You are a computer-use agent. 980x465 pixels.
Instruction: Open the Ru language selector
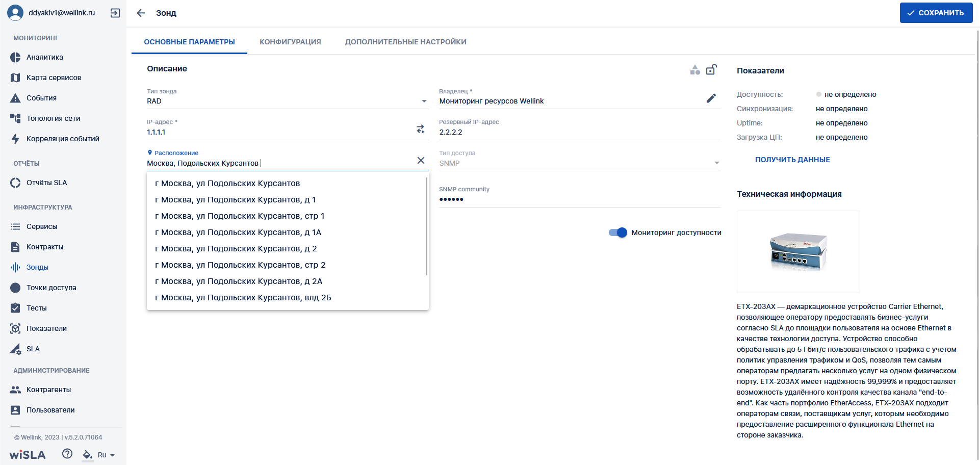(x=106, y=455)
